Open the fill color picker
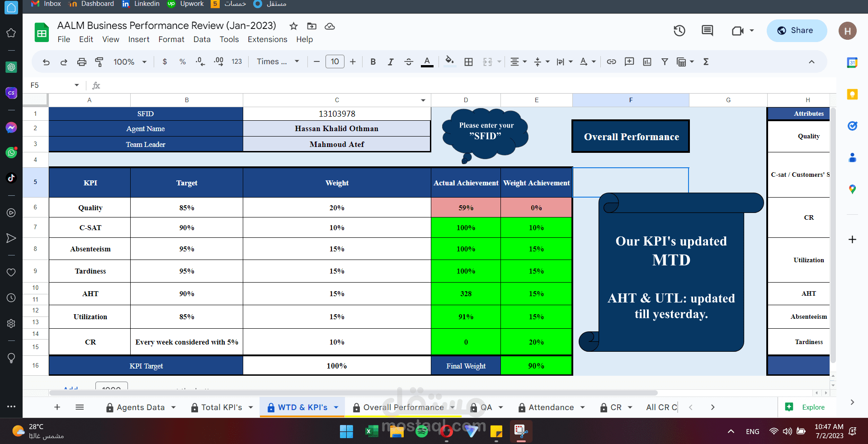This screenshot has height=444, width=868. 449,61
